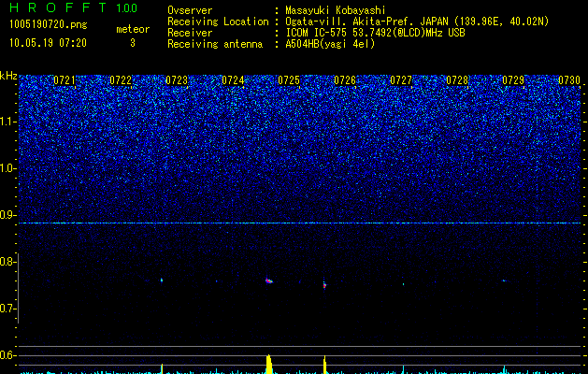Image resolution: width=588 pixels, height=374 pixels.
Task: Click the 0722 time marker
Action: tap(121, 80)
